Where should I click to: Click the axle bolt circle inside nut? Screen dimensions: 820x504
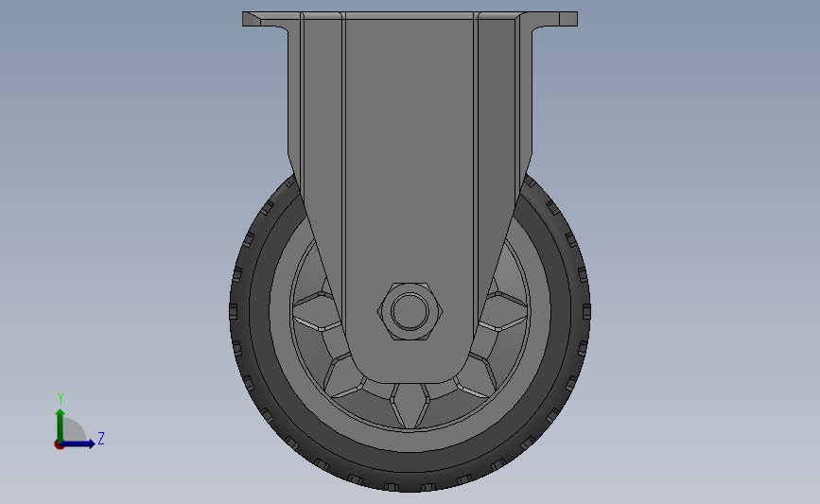coord(410,311)
